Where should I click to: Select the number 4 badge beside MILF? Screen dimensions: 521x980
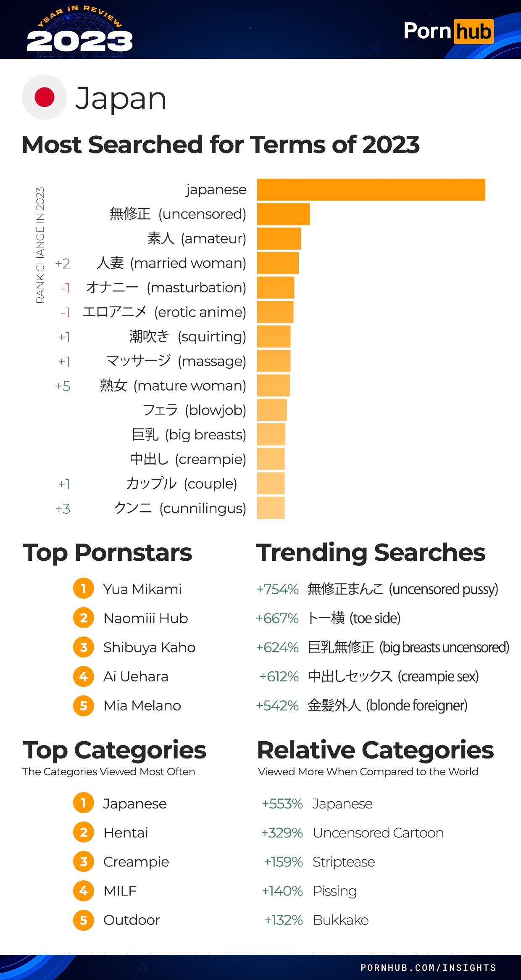coord(84,890)
